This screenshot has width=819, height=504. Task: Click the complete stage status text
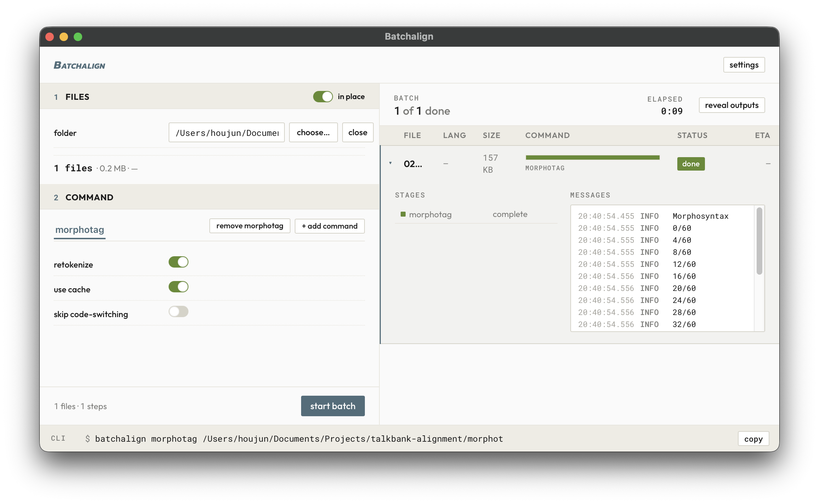click(x=510, y=214)
